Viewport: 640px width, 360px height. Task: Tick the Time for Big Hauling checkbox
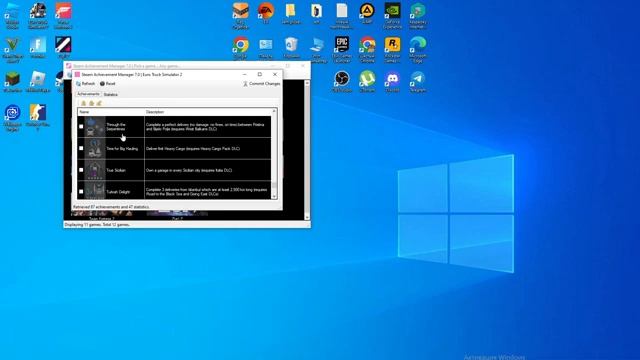pos(81,148)
